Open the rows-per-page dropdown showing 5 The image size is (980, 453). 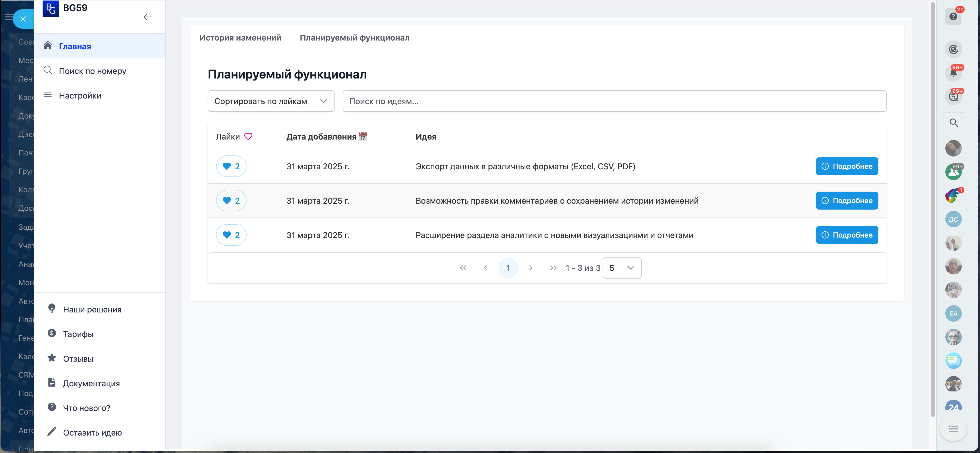coord(622,268)
